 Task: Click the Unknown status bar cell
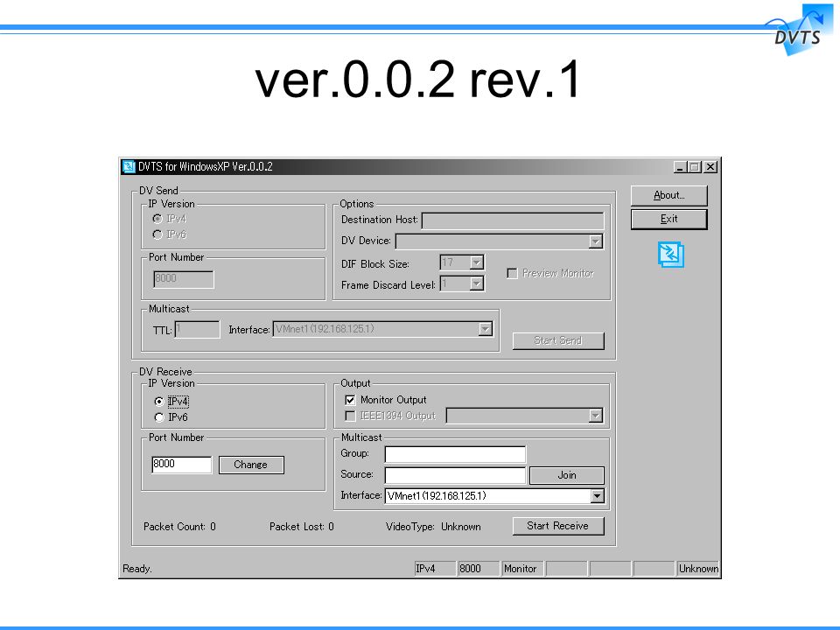coord(698,569)
